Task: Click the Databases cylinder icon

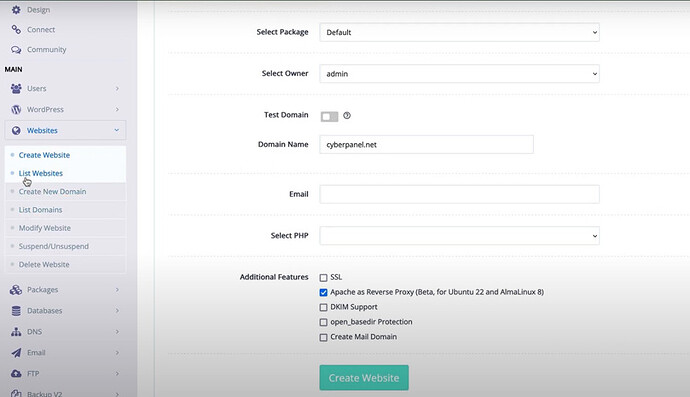Action: pos(16,311)
